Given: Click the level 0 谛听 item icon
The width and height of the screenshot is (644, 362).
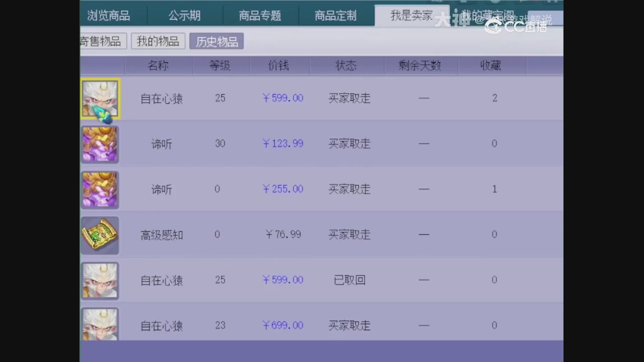Looking at the screenshot, I should pyautogui.click(x=100, y=190).
